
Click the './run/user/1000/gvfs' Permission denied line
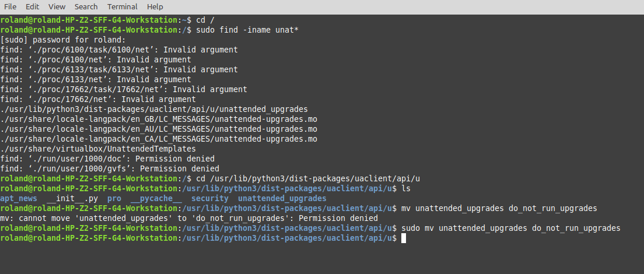[x=110, y=168]
